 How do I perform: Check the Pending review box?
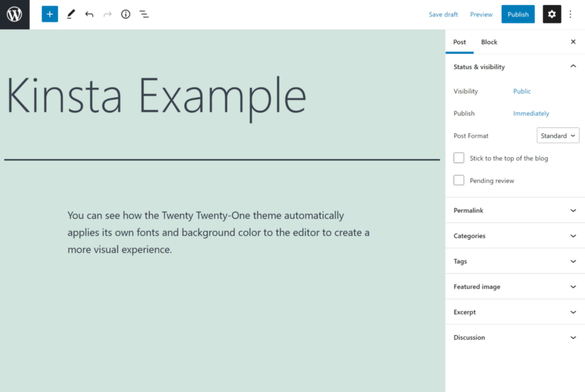[459, 180]
